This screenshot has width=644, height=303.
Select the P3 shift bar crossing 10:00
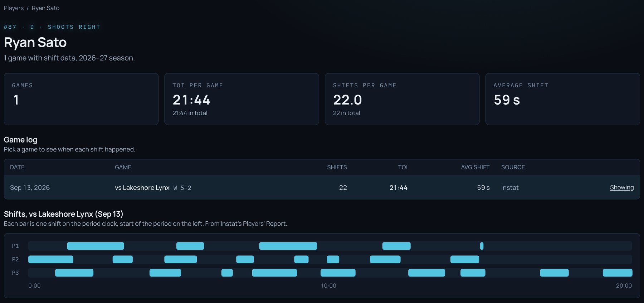[x=338, y=273]
